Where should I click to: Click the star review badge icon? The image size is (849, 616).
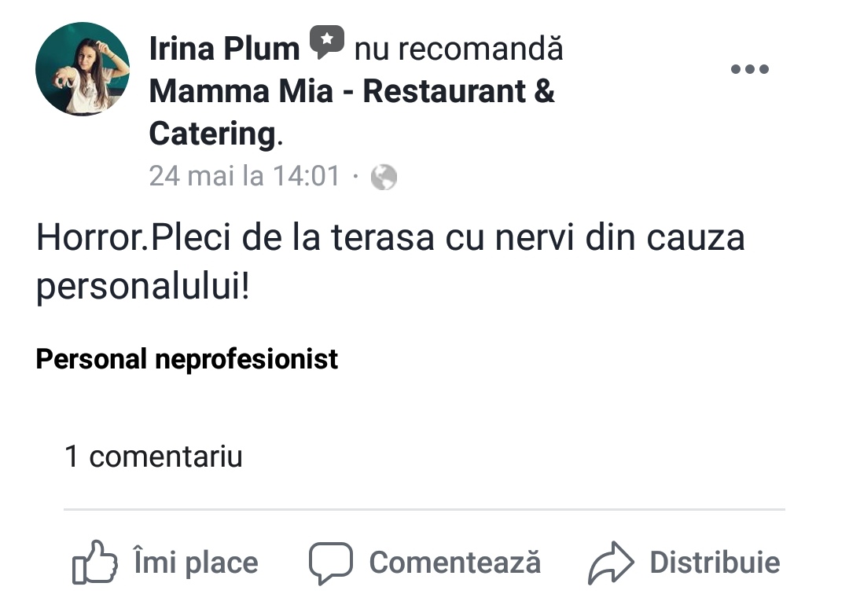[326, 42]
